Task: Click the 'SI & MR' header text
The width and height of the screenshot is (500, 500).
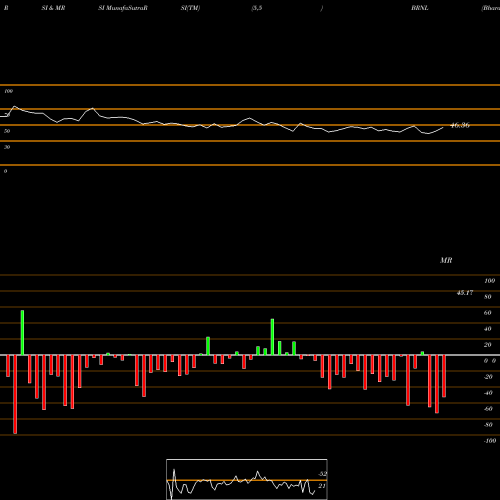Action: [x=53, y=8]
